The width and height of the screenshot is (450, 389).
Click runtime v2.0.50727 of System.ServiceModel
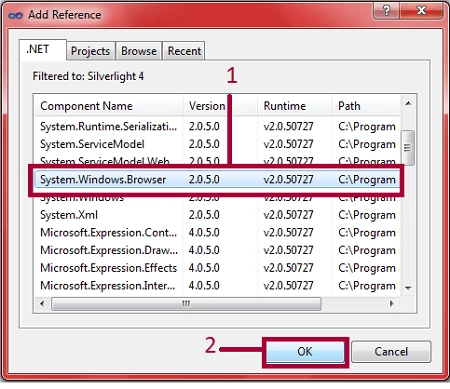tap(288, 144)
